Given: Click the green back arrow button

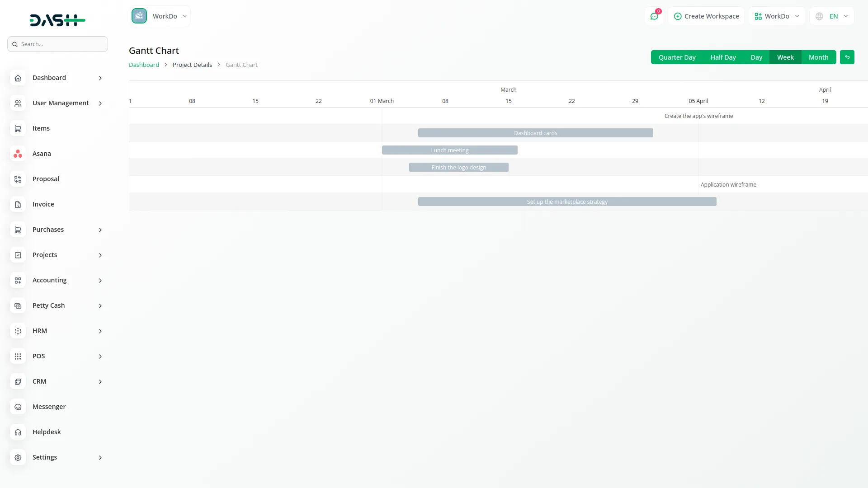Looking at the screenshot, I should [847, 57].
